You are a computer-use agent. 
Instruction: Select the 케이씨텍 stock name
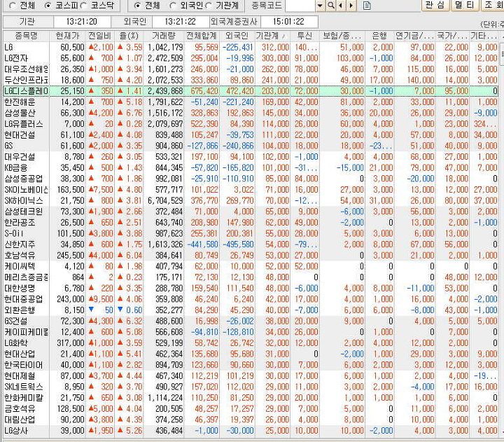pyautogui.click(x=20, y=266)
